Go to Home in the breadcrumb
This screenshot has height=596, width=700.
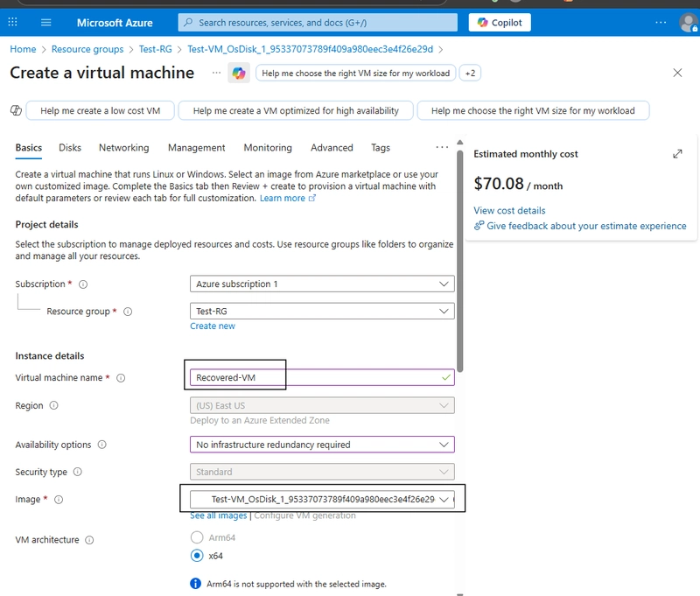23,49
